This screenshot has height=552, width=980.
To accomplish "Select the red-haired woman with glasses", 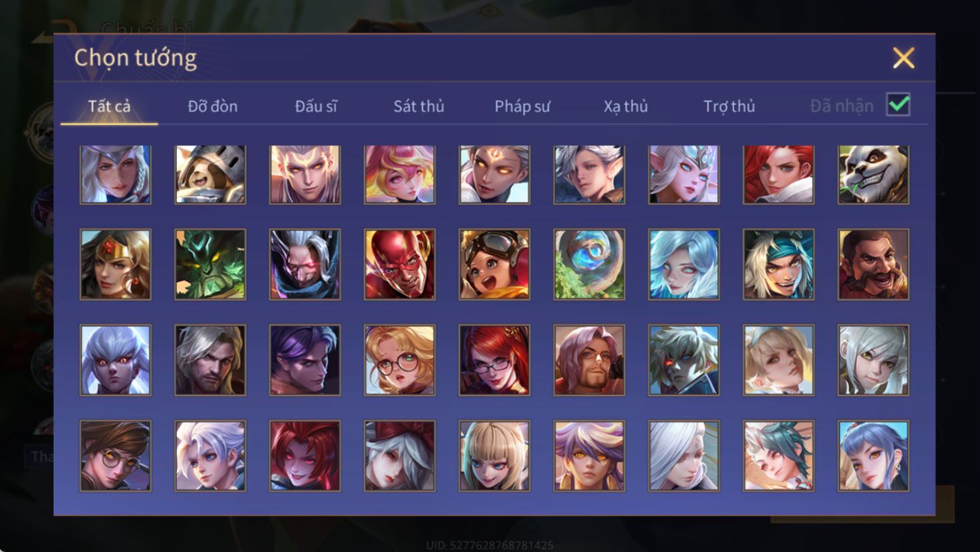I will 494,360.
